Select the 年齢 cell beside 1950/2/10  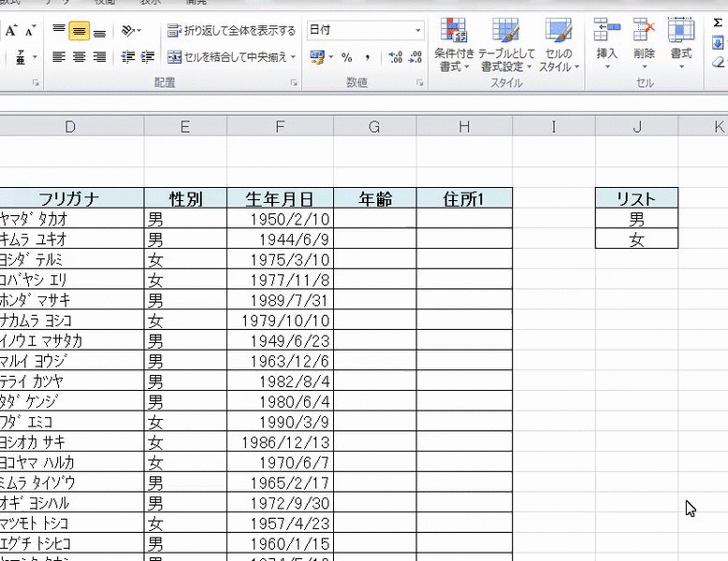374,219
